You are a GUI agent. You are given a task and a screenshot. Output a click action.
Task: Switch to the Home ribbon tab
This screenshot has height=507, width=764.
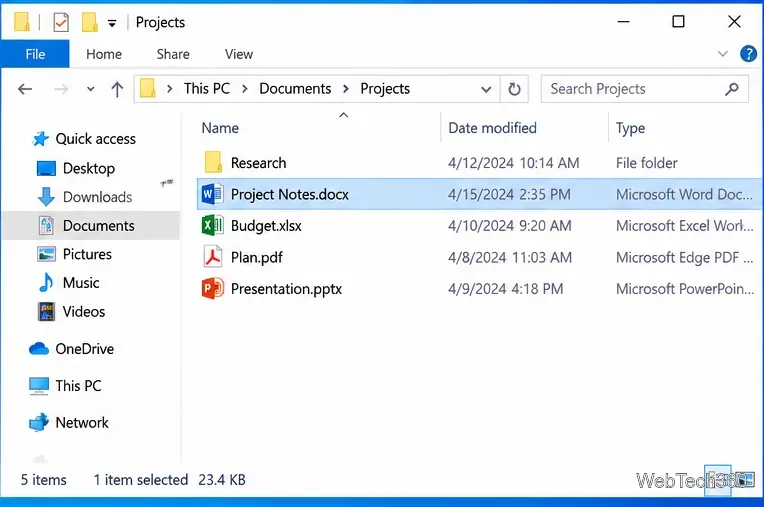point(104,54)
